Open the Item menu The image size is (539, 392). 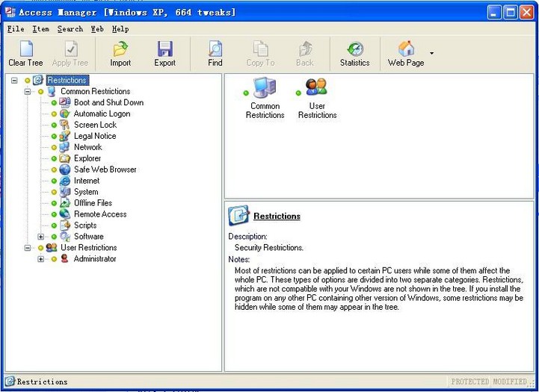coord(40,29)
